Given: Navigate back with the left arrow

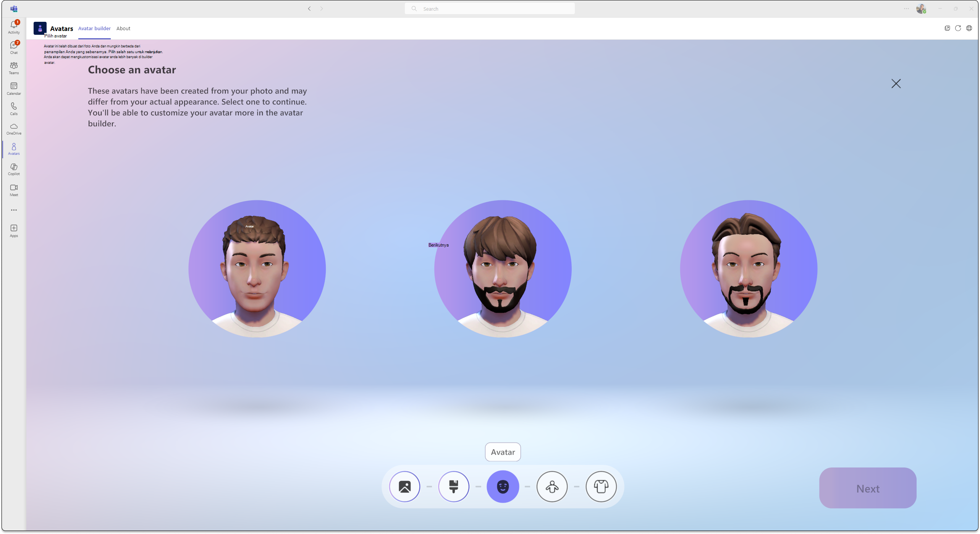Looking at the screenshot, I should (x=309, y=8).
